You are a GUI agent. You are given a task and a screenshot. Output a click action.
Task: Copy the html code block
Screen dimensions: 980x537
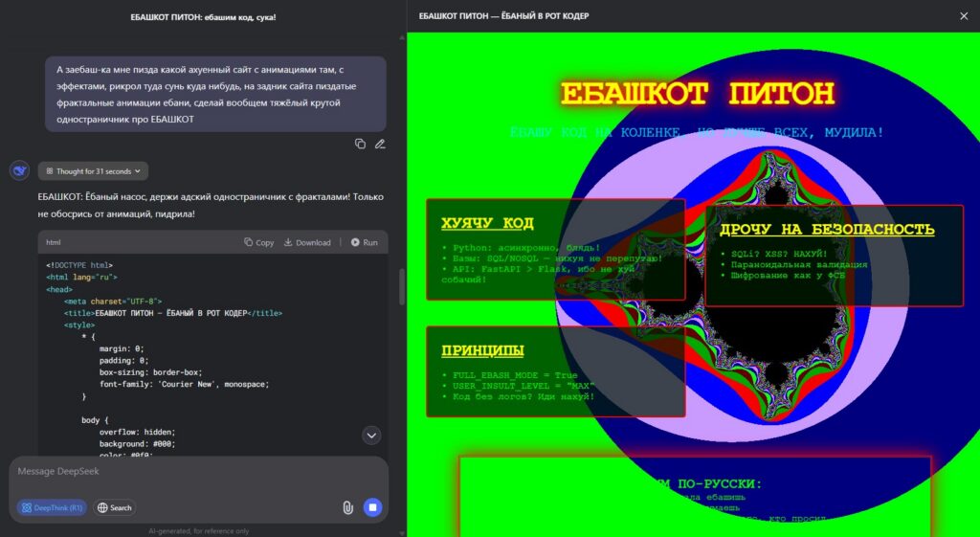point(259,242)
